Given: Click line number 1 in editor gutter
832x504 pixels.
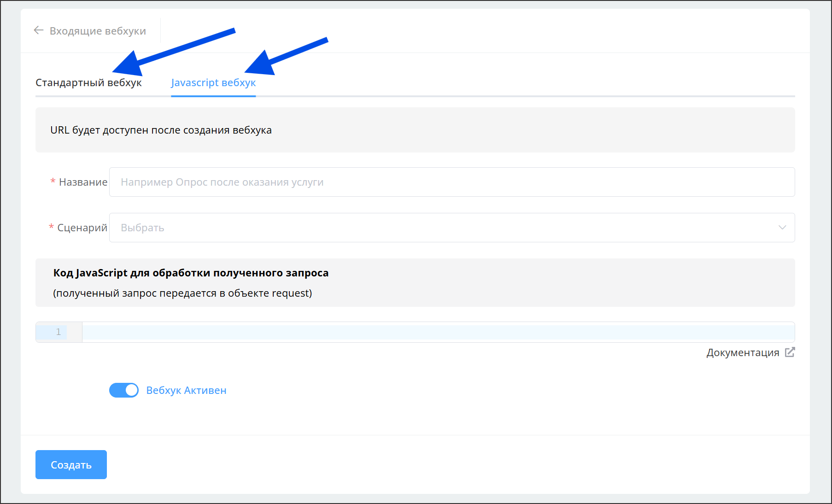Looking at the screenshot, I should [59, 332].
